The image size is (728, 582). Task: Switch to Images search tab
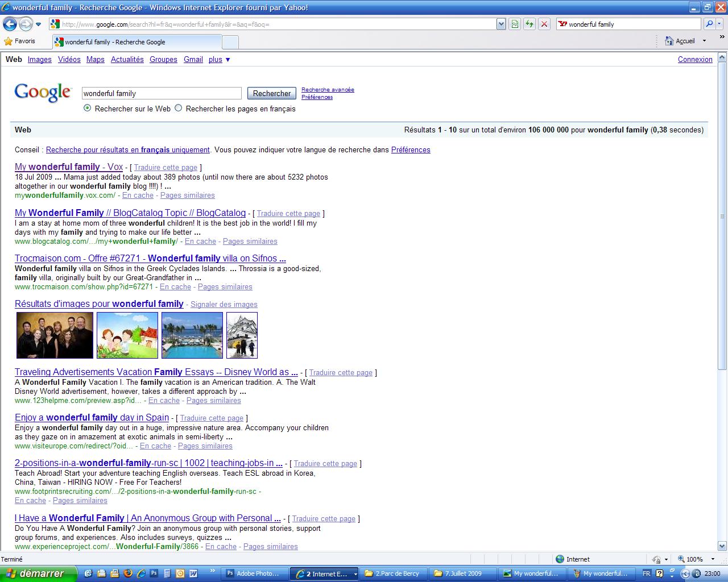coord(39,60)
